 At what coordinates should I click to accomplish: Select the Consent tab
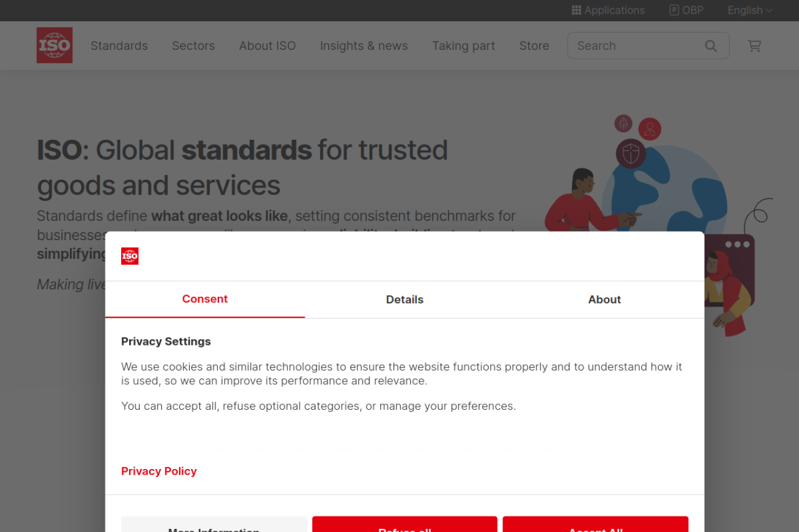pyautogui.click(x=205, y=299)
